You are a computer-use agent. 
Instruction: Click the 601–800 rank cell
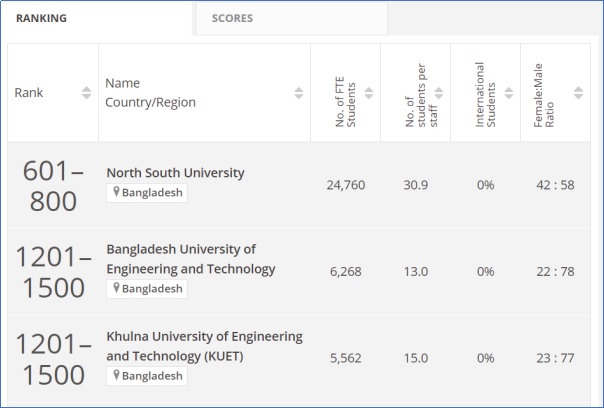53,185
